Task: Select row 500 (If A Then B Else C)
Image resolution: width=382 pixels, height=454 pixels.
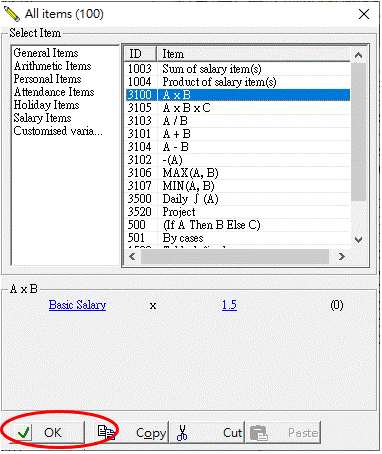Action: 238,225
